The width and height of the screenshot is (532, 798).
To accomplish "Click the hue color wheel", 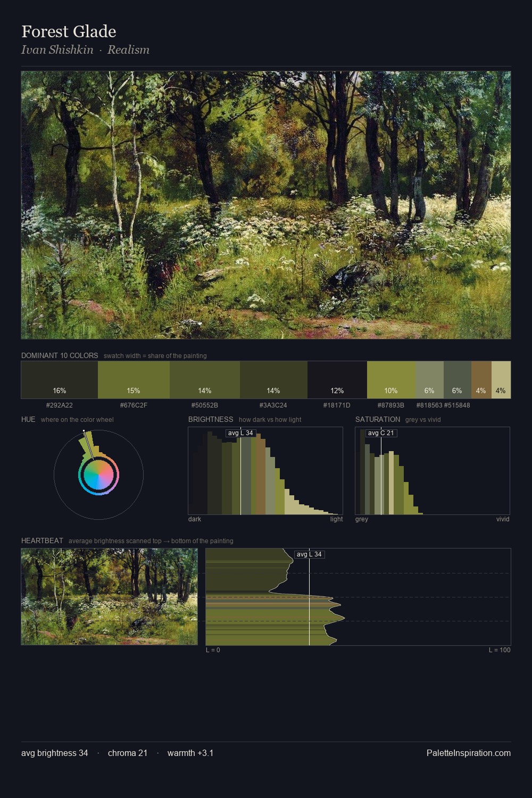I will coord(98,475).
